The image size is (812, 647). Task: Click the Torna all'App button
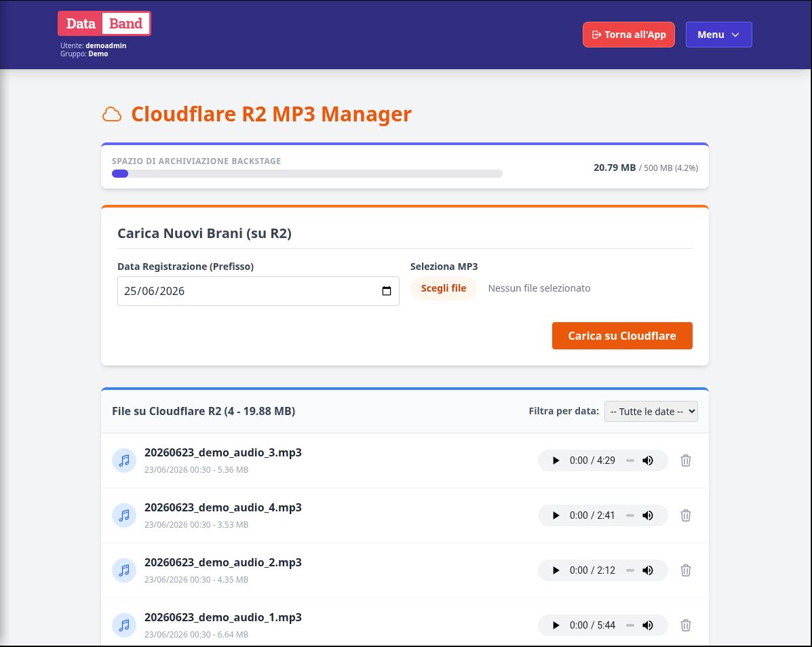pos(629,35)
